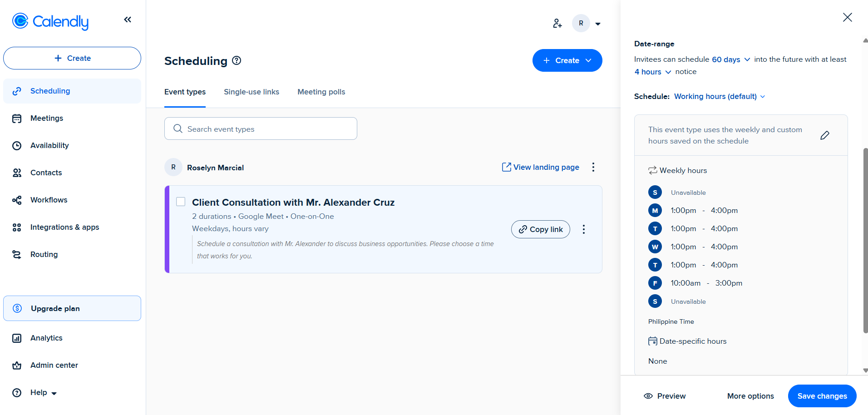The width and height of the screenshot is (868, 415).
Task: Tick the Client Consultation event checkbox
Action: [x=181, y=202]
